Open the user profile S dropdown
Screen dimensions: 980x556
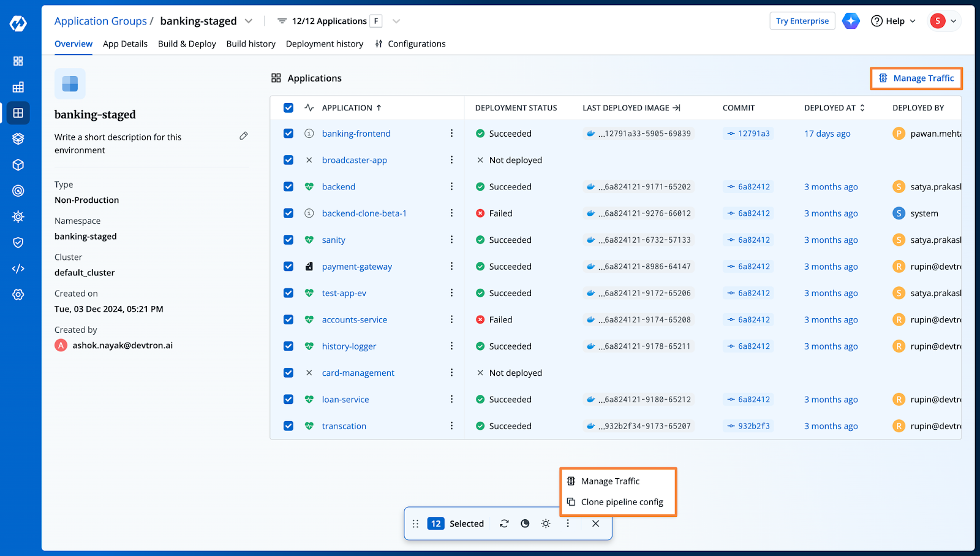[943, 21]
